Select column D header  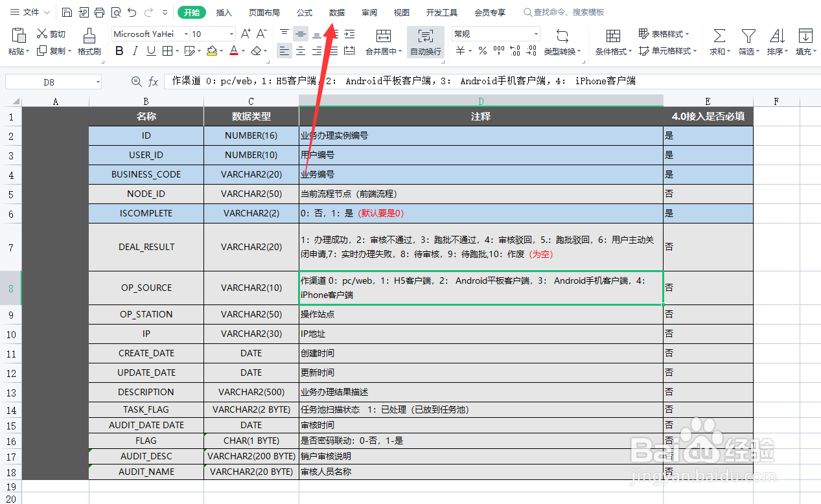click(x=481, y=101)
